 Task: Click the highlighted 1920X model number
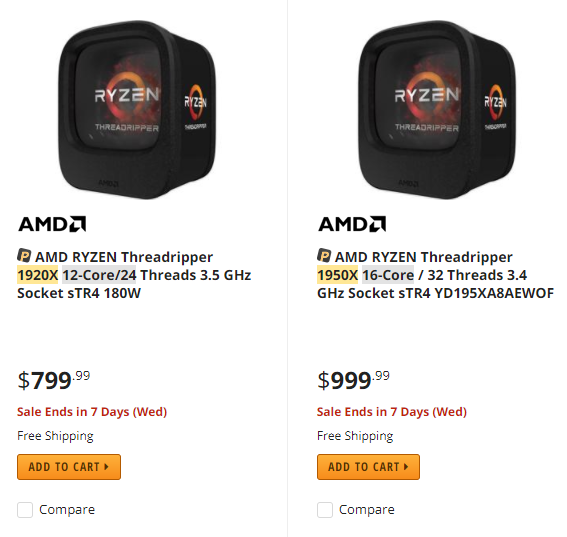[x=38, y=275]
